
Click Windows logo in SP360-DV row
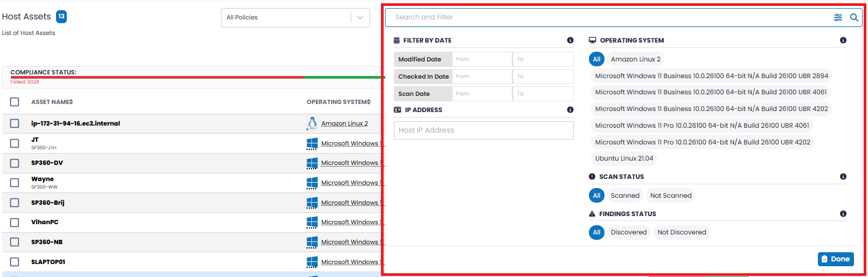tap(312, 163)
